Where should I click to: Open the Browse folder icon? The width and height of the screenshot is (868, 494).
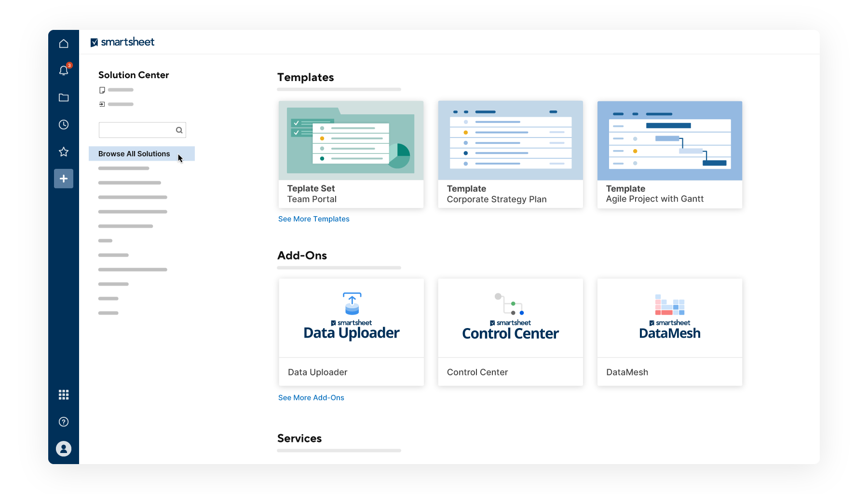click(x=64, y=97)
